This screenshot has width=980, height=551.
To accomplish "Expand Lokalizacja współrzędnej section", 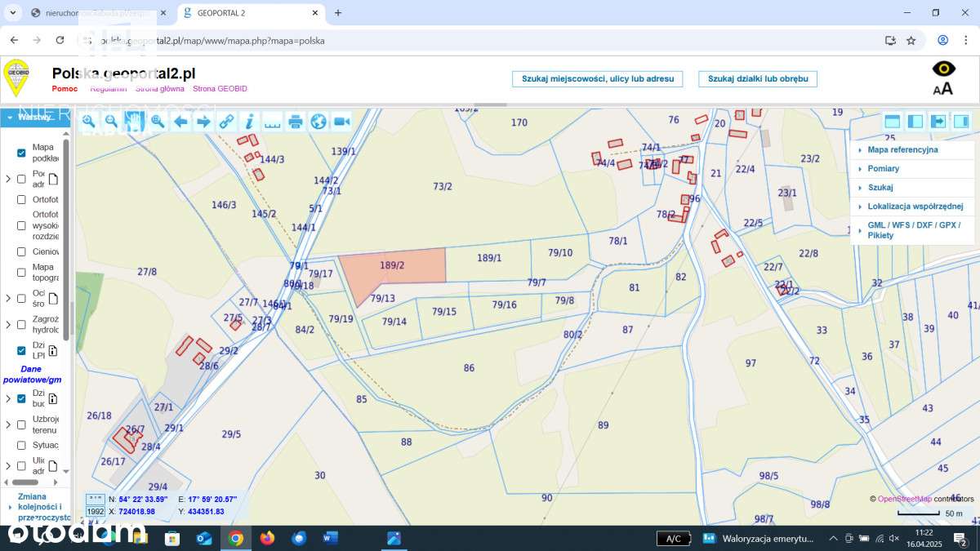I will [x=915, y=207].
